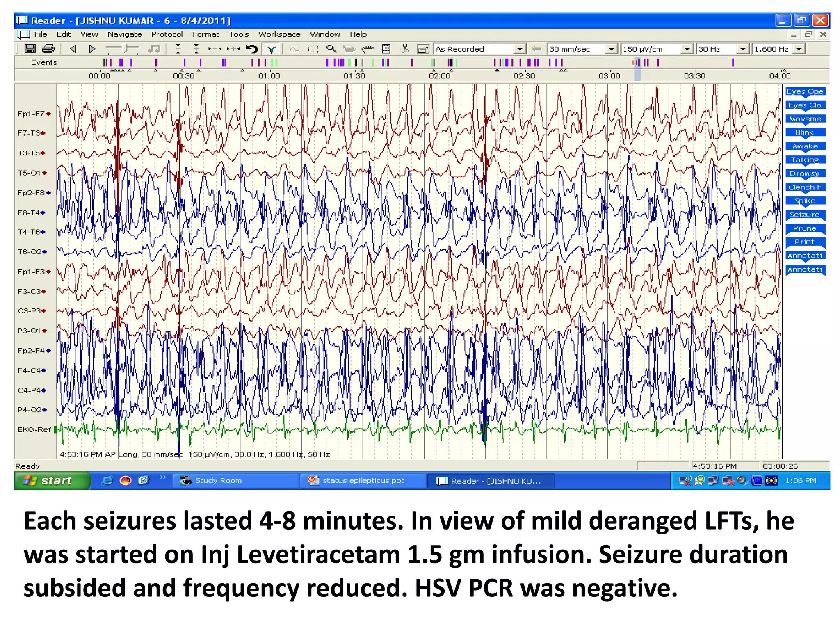The image size is (840, 630).
Task: Click the decrease trace spacing icon
Action: tap(178, 49)
